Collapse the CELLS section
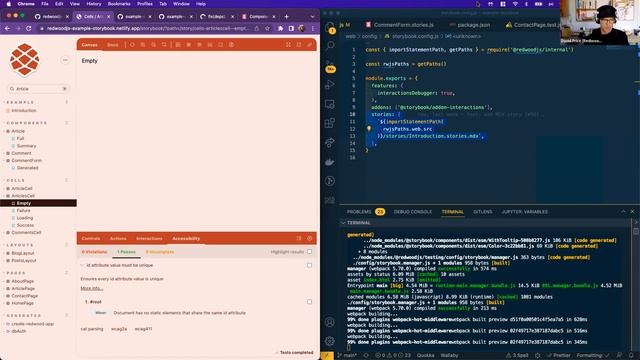 [16, 180]
